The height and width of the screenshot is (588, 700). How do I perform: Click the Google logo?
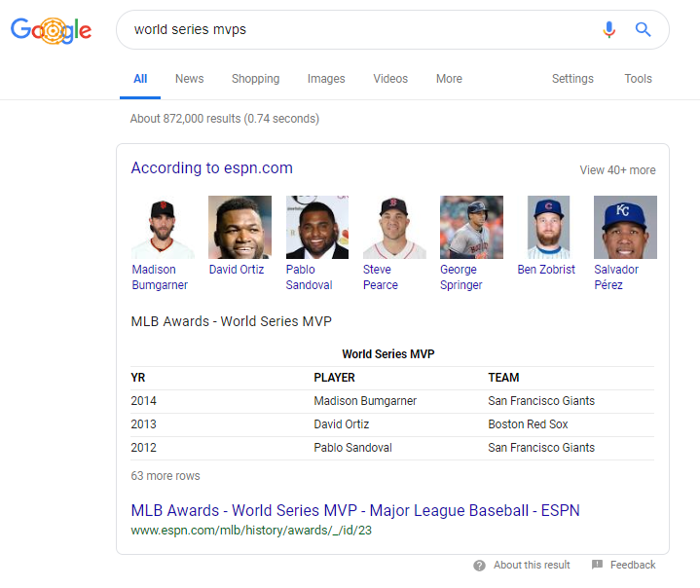pos(51,30)
